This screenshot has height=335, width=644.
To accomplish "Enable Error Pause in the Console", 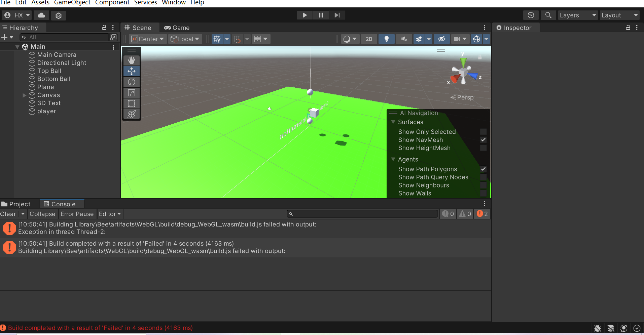I will [77, 214].
